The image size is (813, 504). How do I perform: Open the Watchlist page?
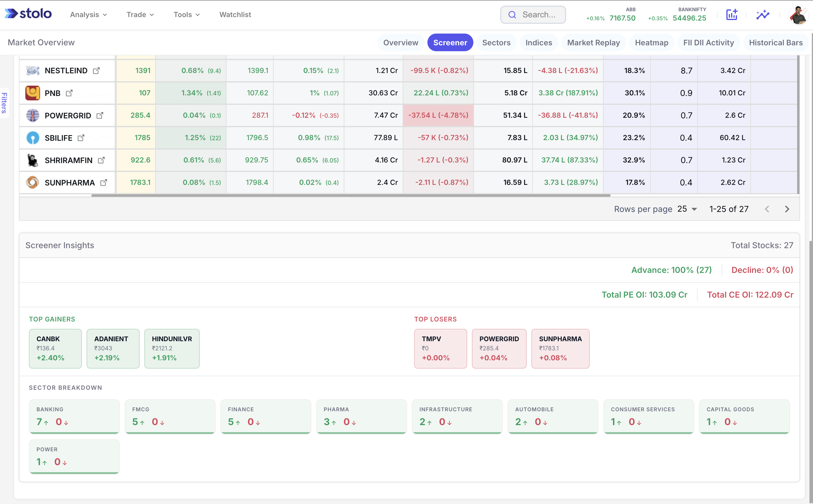point(235,15)
